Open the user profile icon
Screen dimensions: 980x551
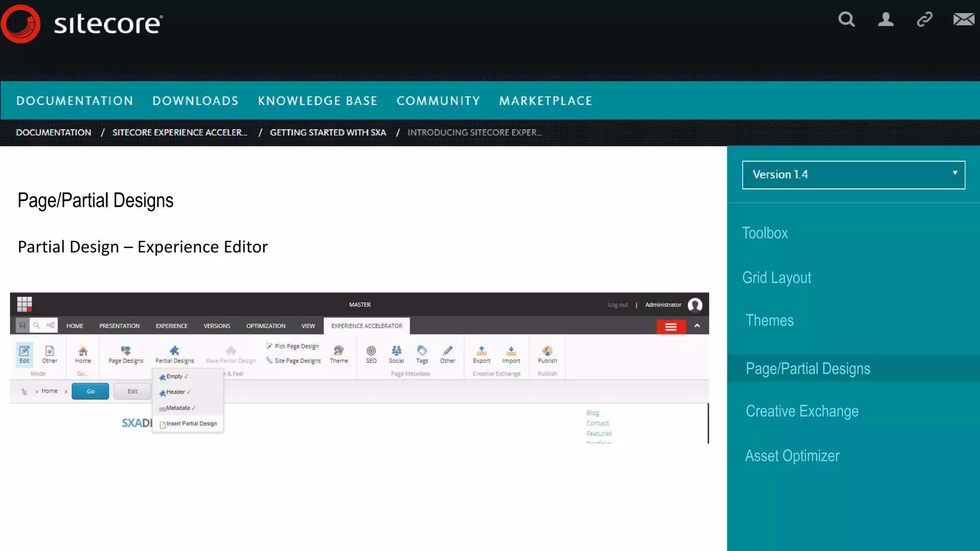click(885, 20)
